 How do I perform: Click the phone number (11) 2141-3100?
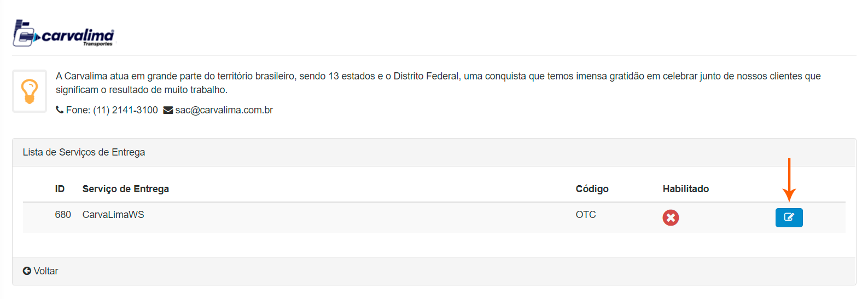pos(125,110)
